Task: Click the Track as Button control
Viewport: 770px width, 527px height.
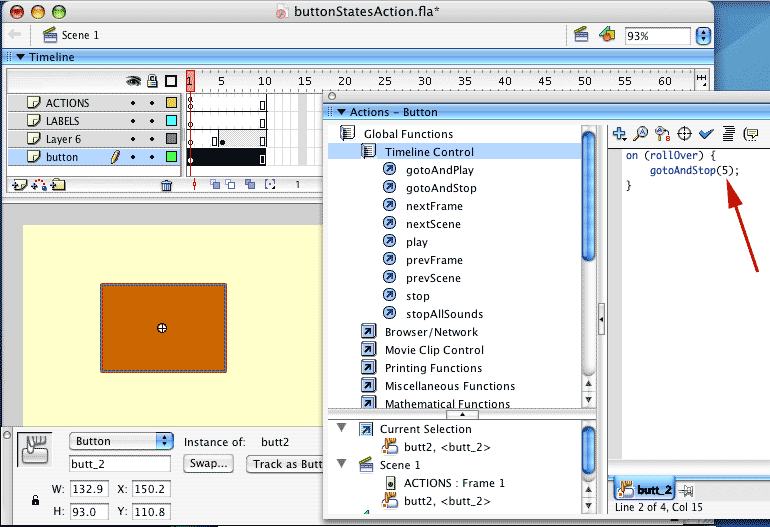Action: tap(285, 464)
